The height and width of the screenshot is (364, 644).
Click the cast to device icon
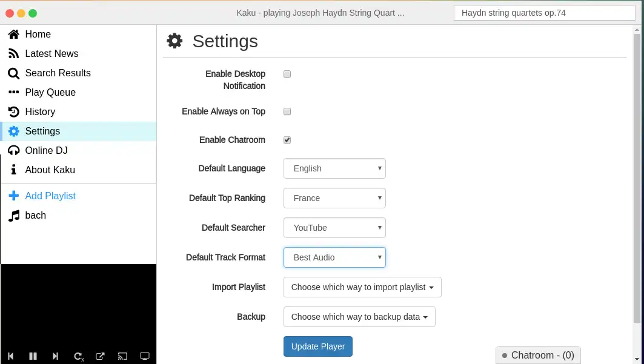tap(122, 356)
